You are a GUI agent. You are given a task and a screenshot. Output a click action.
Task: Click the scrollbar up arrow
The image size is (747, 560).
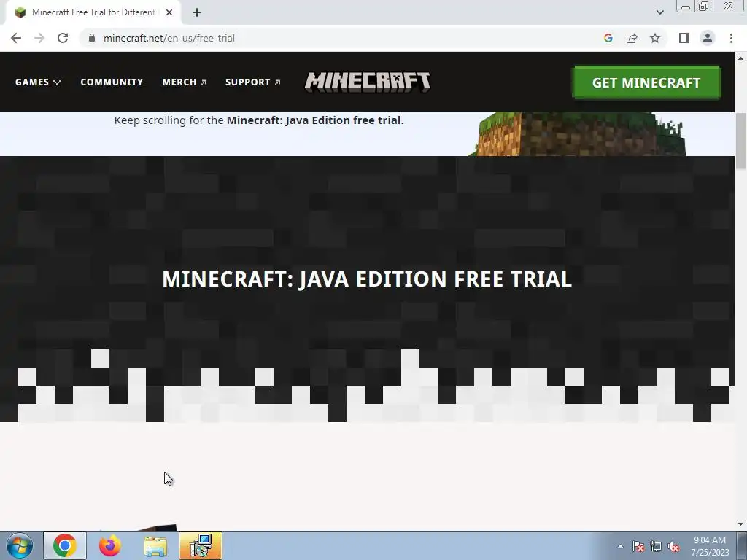(740, 58)
